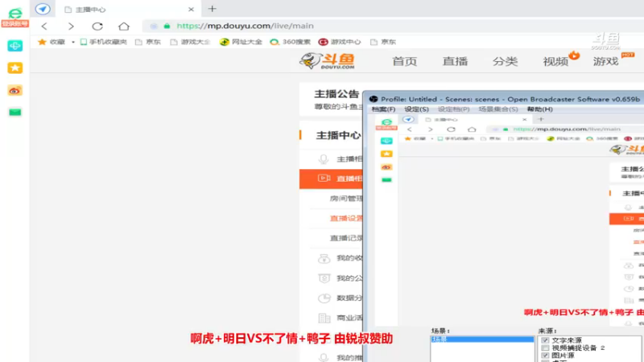This screenshot has height=362, width=644.
Task: Open the yellow star favorites sidebar icon
Action: pos(14,68)
